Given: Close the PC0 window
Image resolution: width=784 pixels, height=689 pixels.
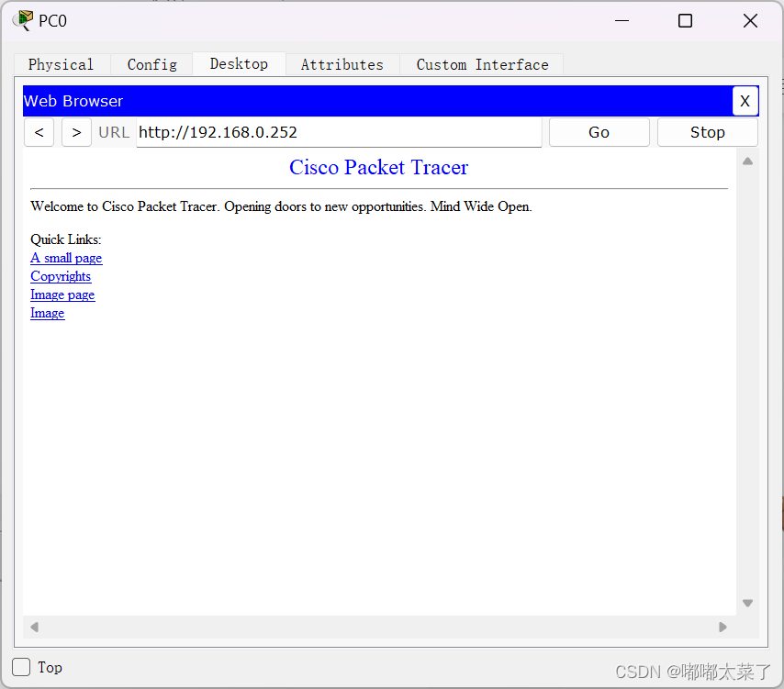Looking at the screenshot, I should click(x=750, y=20).
